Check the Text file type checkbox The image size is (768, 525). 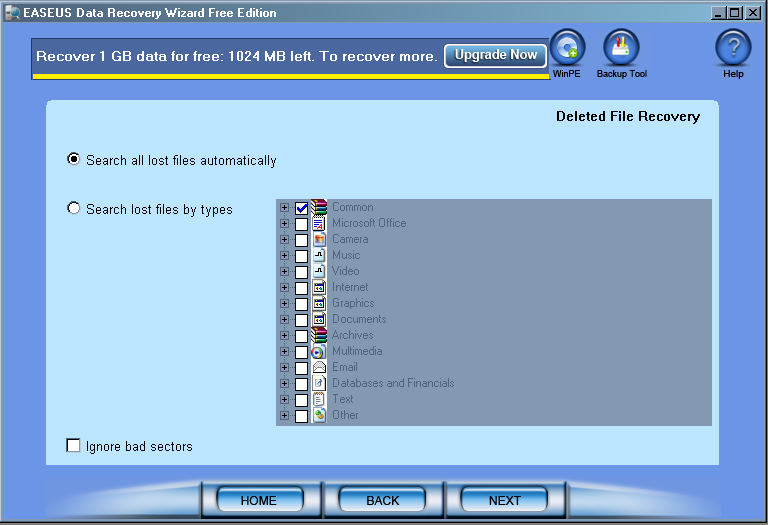pos(302,400)
